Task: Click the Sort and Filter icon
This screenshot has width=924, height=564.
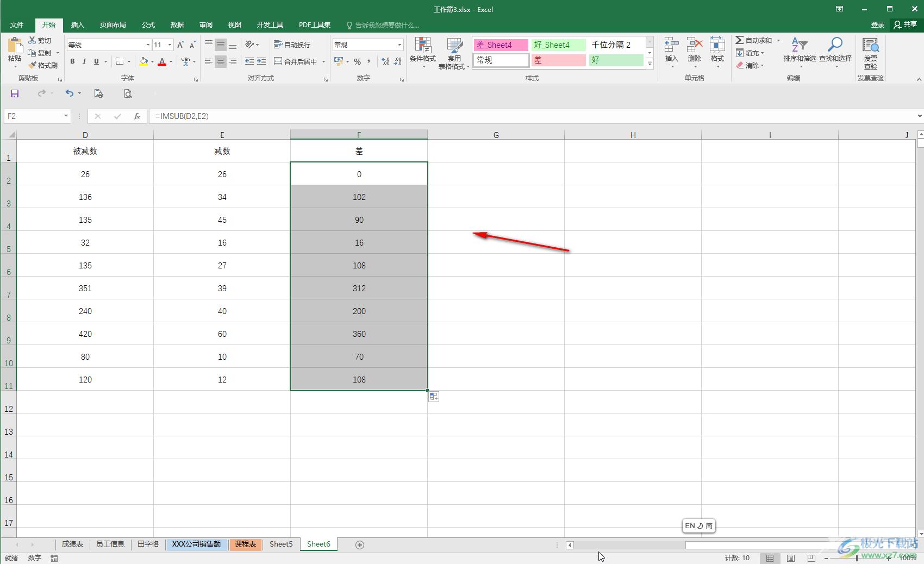Action: pos(800,45)
